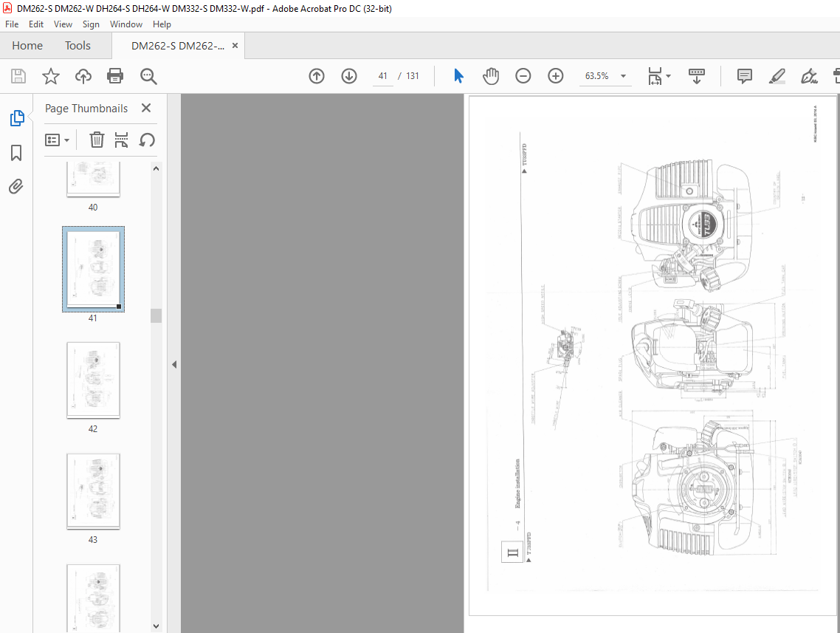
Task: Click the thumbnails panel scroll down arrow
Action: (156, 626)
